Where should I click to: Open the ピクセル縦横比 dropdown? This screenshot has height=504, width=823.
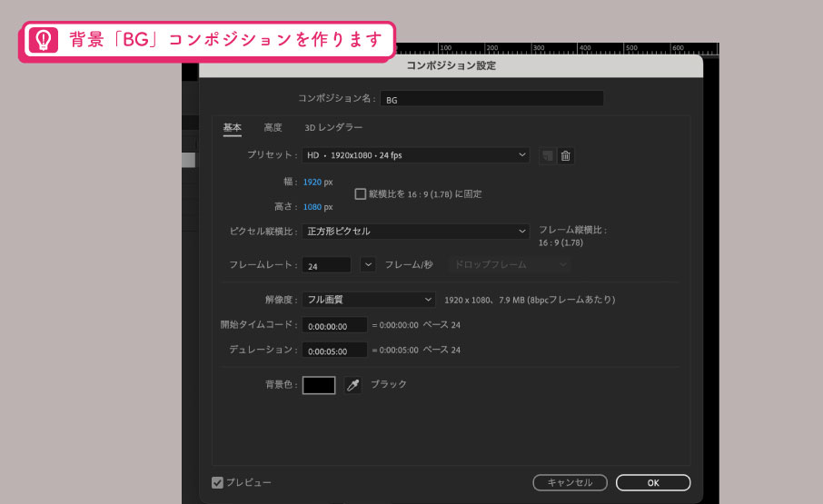tap(415, 232)
